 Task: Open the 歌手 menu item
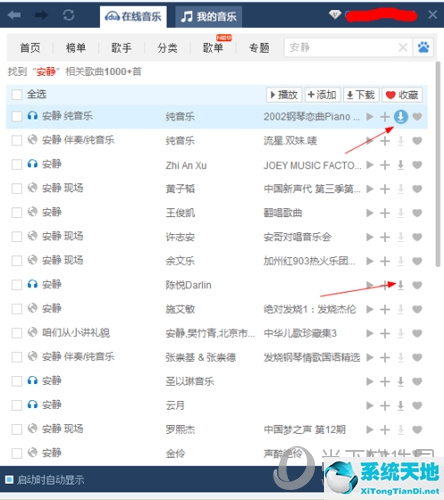121,48
